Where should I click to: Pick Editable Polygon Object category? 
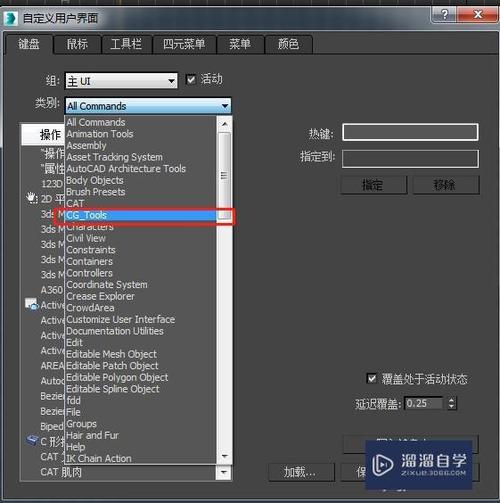pos(117,377)
